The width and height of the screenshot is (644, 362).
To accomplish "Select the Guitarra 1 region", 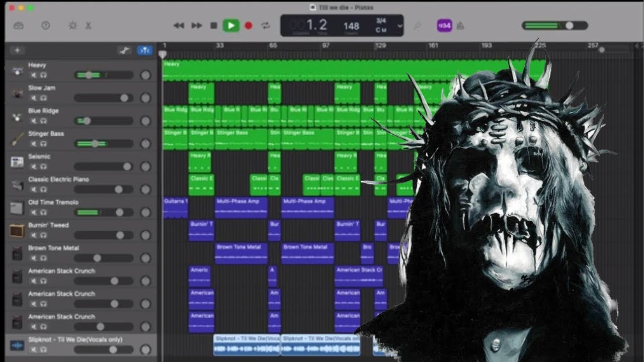I will (x=176, y=208).
